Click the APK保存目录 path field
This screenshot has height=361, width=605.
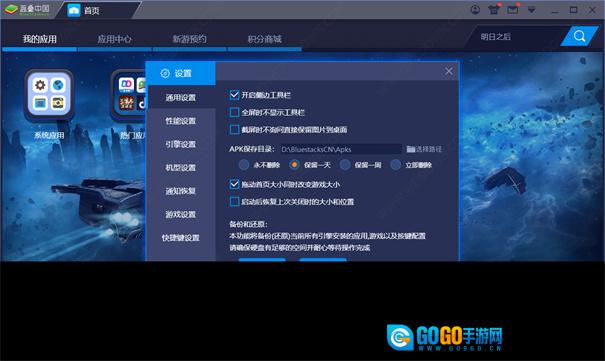pyautogui.click(x=341, y=149)
